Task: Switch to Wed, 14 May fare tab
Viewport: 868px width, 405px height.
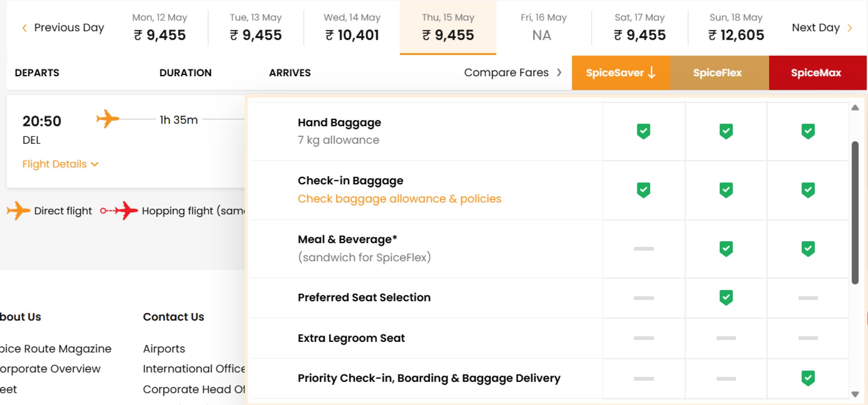Action: point(351,27)
